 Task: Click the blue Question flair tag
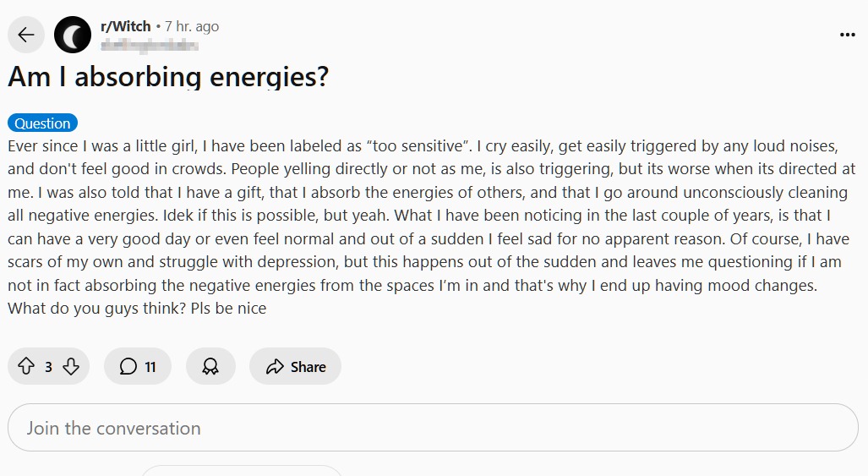pyautogui.click(x=42, y=123)
